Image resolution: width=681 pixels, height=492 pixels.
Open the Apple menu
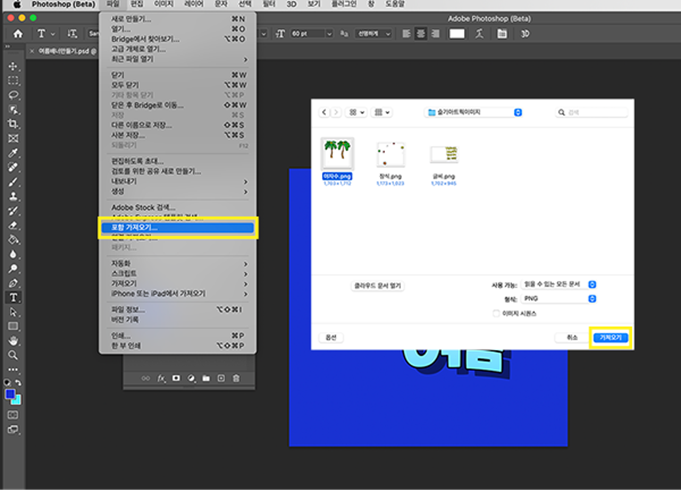[x=17, y=4]
